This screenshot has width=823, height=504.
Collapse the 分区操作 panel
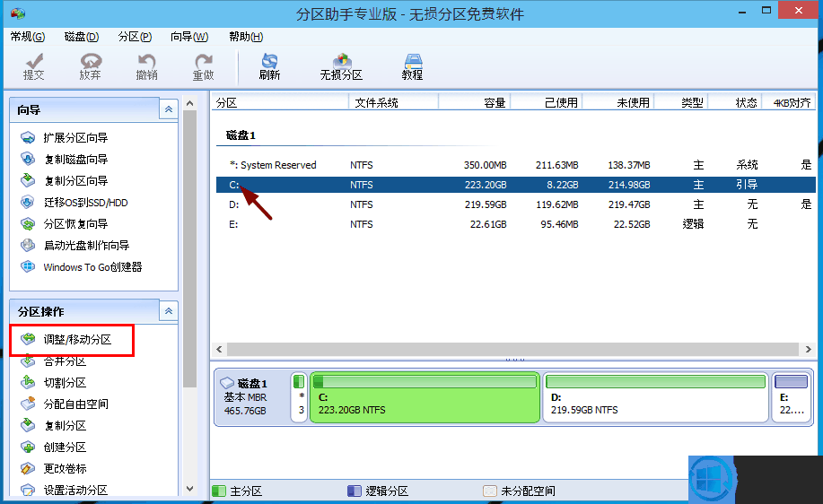tap(169, 311)
